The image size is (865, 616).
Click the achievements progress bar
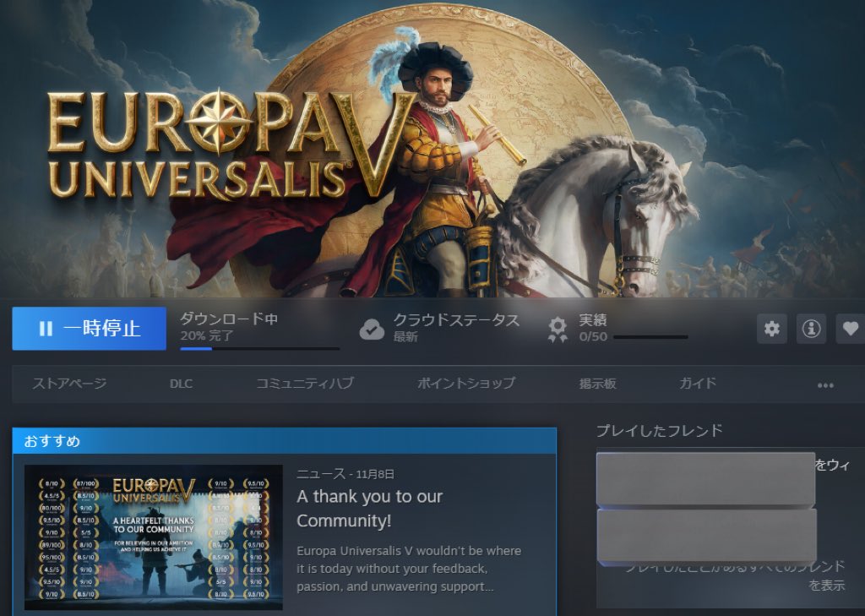coord(650,336)
